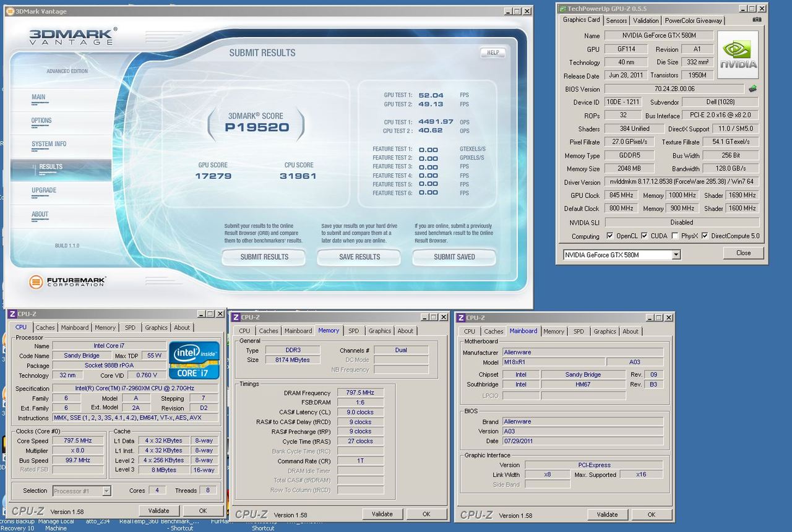Click the HELP button in 3DMark

[493, 53]
